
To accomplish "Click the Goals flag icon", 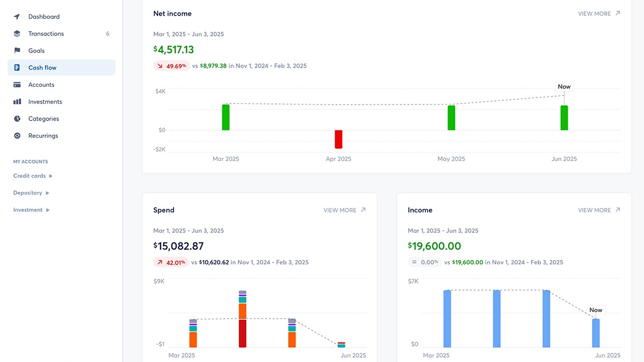I will pos(17,51).
